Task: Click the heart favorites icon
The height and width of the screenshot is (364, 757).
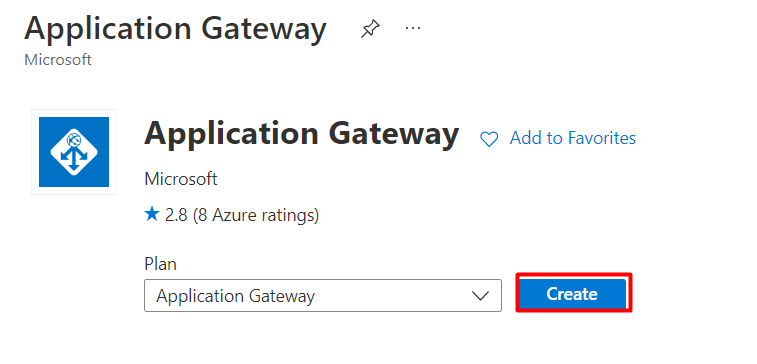Action: (489, 140)
